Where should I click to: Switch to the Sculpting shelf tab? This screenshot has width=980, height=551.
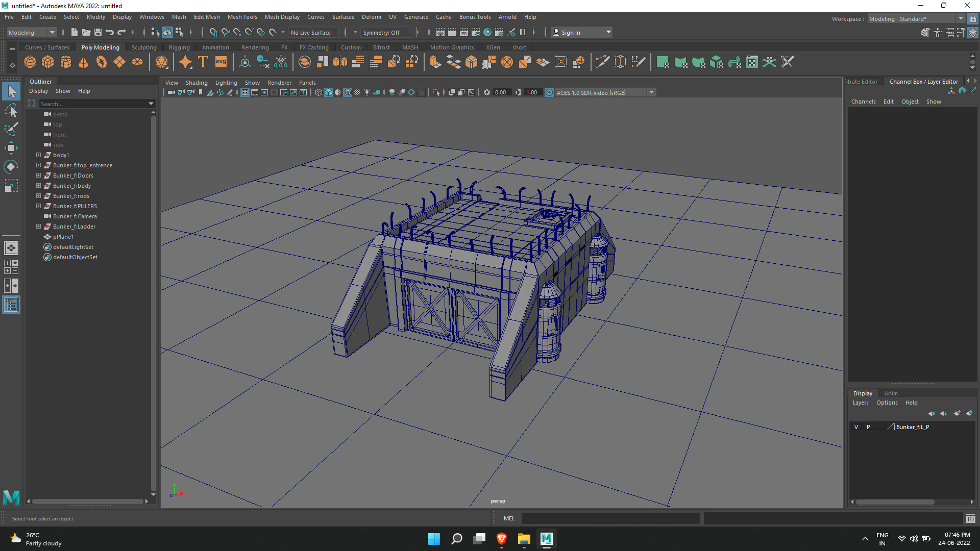(x=144, y=47)
